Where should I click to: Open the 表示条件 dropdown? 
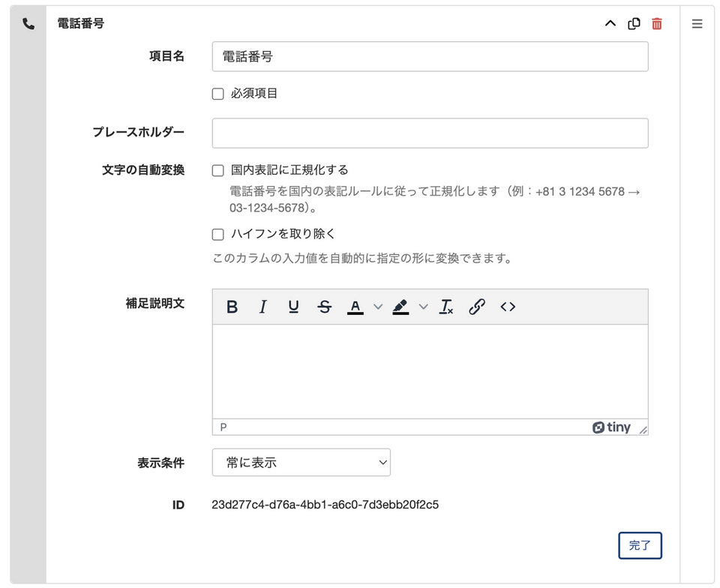click(301, 462)
